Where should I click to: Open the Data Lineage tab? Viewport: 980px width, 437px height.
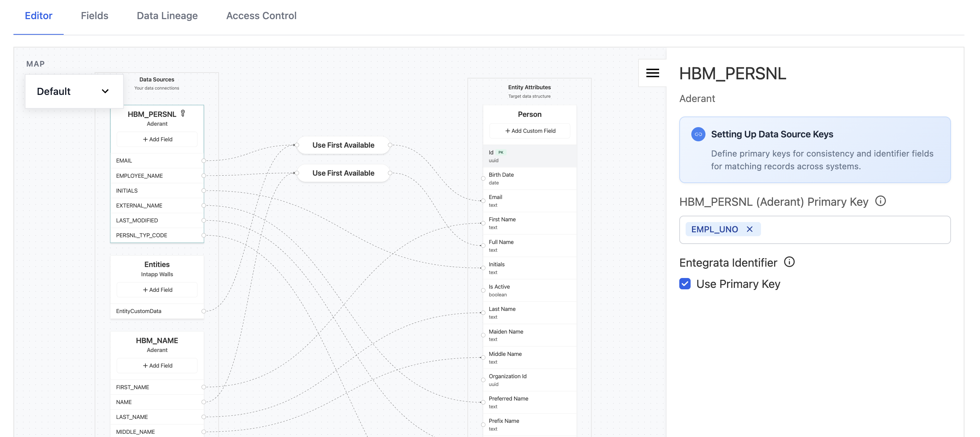167,16
